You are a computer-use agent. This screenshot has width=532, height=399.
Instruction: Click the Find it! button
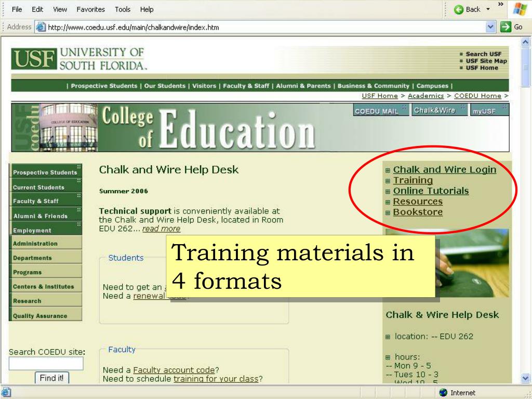(x=51, y=378)
